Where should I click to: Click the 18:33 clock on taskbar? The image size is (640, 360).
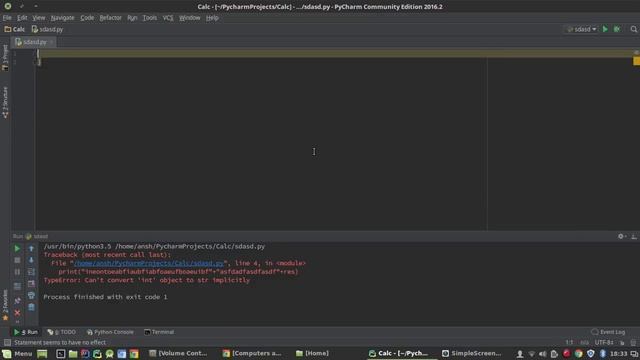point(618,353)
